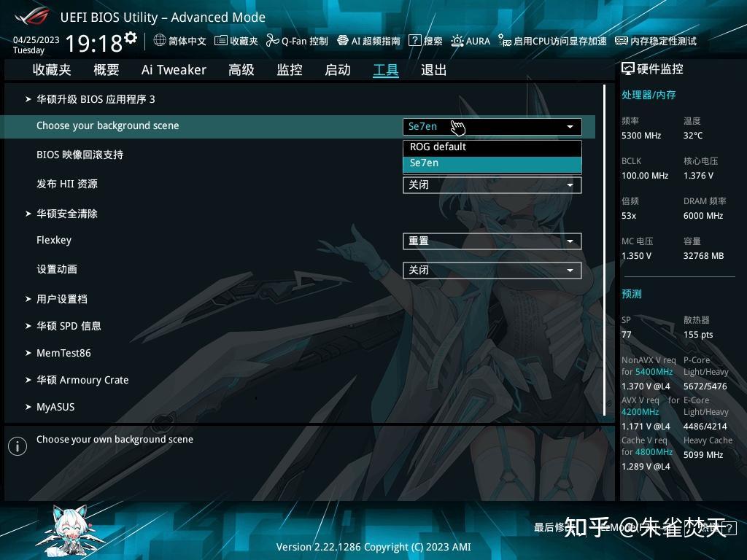This screenshot has width=747, height=560.
Task: Click the 04/25/2023 date
Action: point(36,40)
